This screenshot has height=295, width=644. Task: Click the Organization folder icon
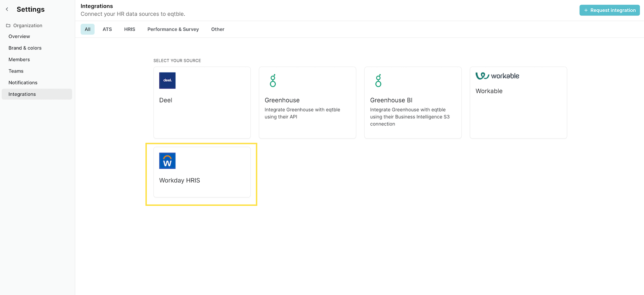[8, 25]
